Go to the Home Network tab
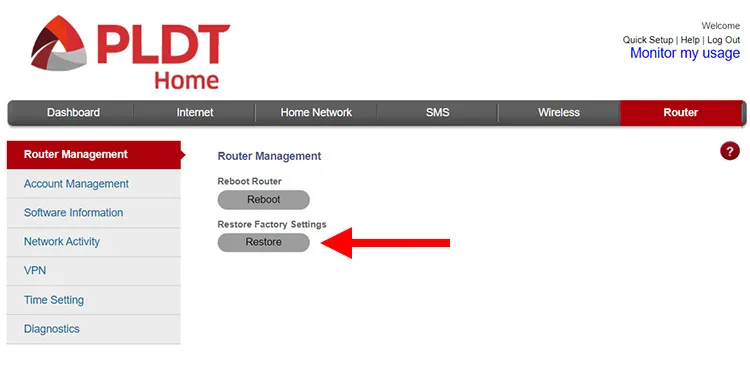Screen dimensions: 750x370 [316, 113]
